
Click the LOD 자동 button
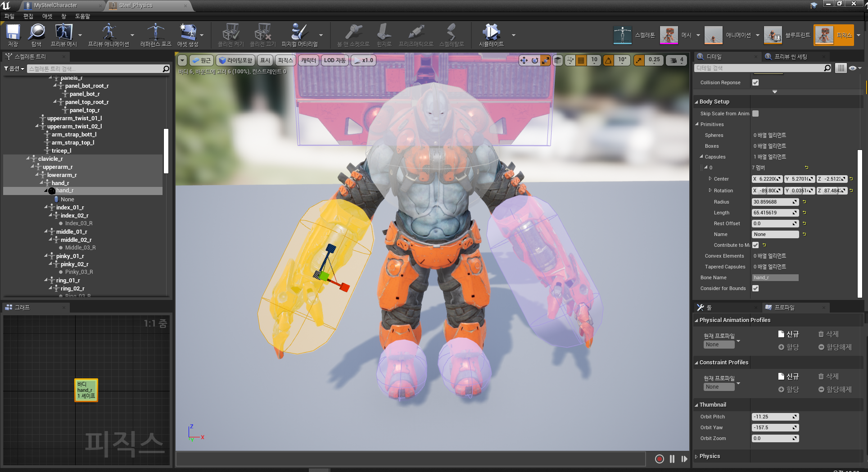click(x=335, y=60)
